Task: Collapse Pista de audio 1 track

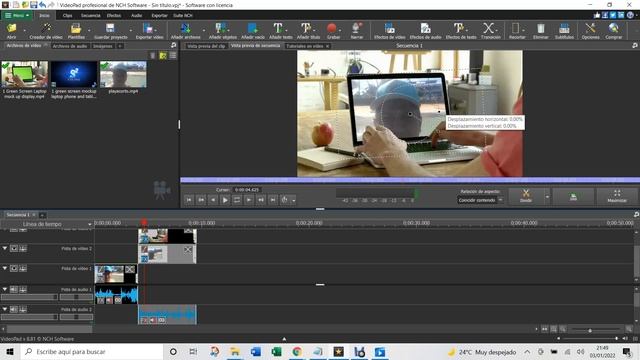Action: coord(5,289)
